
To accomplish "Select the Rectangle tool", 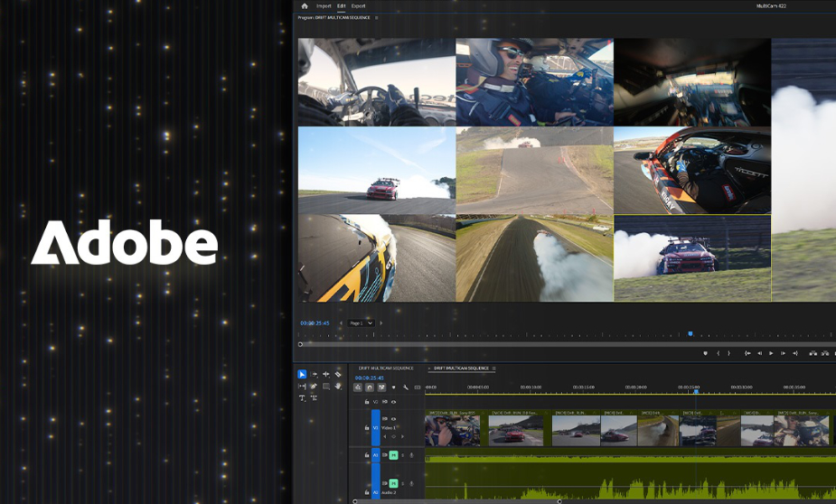I will point(326,387).
